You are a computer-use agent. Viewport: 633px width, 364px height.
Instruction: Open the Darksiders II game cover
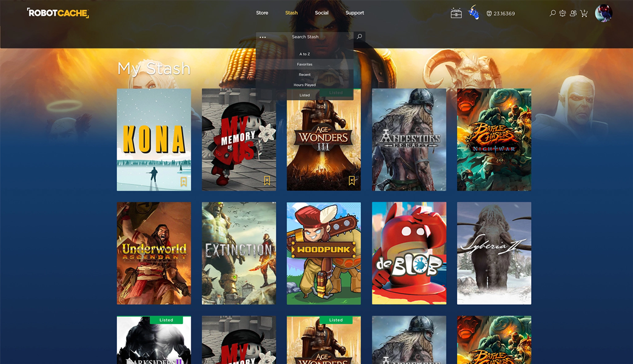pos(154,340)
